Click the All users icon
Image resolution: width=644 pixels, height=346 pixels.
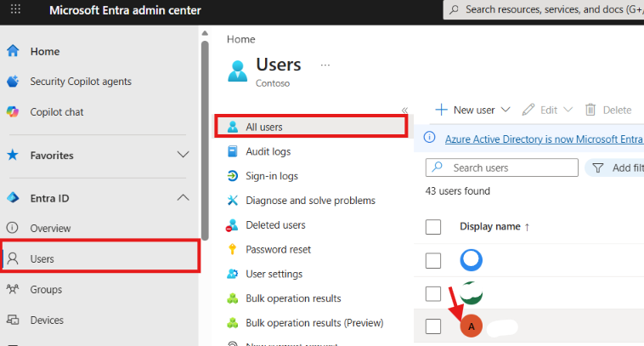233,127
